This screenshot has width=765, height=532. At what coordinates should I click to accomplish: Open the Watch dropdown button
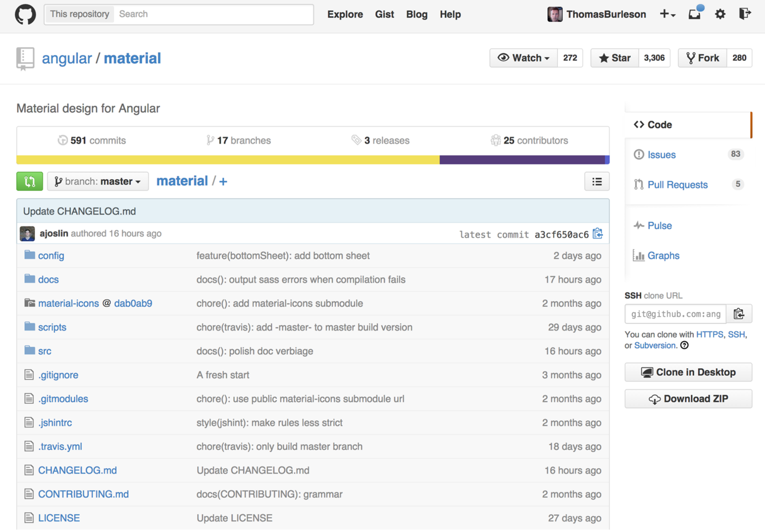point(524,58)
